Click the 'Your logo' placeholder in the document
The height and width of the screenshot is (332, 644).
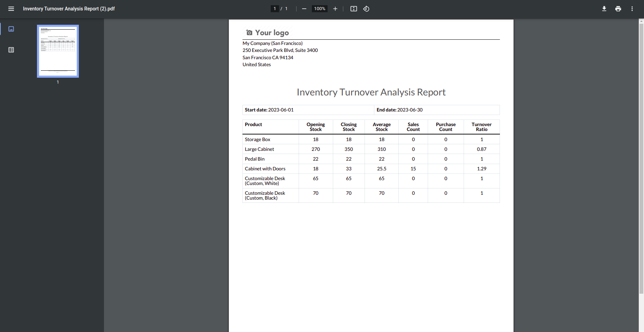(x=268, y=33)
